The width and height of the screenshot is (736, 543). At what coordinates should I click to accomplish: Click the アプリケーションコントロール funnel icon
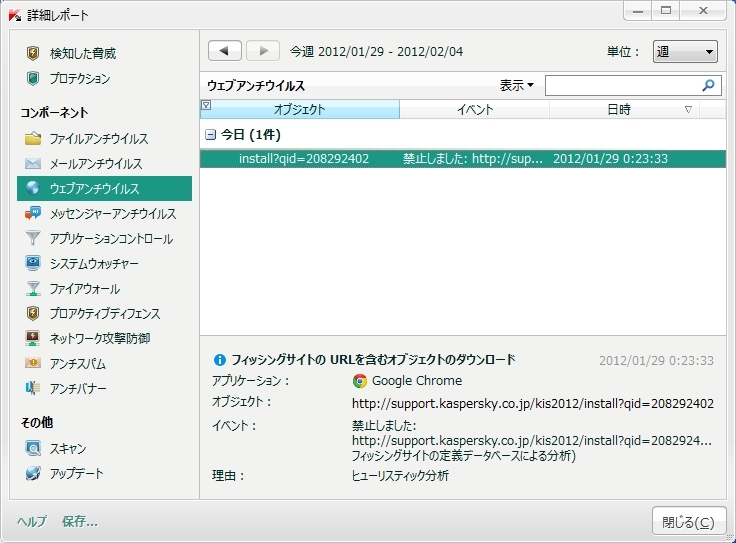[33, 238]
